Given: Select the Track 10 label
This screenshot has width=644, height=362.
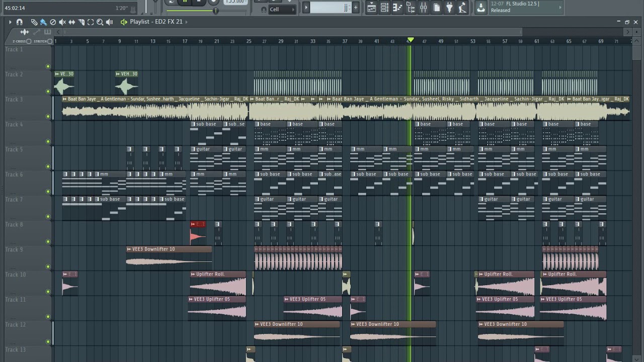Looking at the screenshot, I should pyautogui.click(x=16, y=275).
